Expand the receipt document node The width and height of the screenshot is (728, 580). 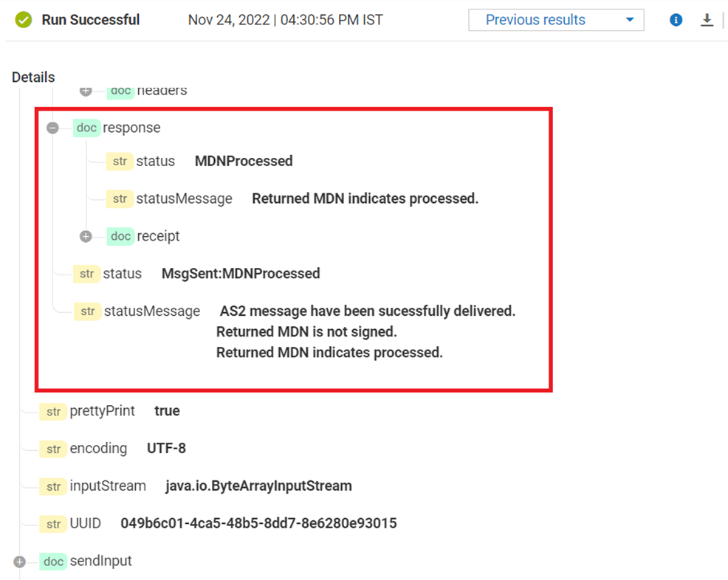click(86, 236)
